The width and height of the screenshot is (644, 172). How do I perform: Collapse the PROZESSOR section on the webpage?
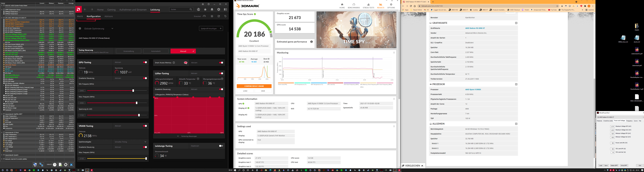point(516,84)
